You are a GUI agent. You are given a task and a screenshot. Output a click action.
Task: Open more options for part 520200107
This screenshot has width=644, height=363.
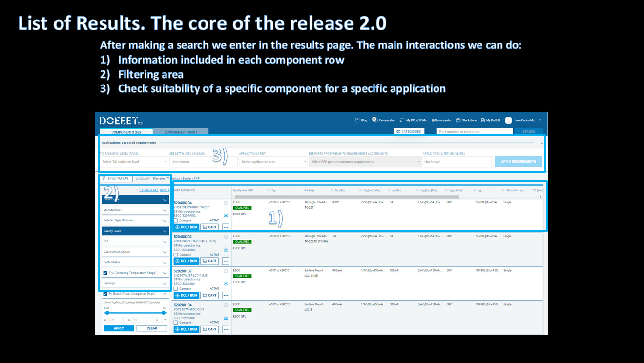226,296
